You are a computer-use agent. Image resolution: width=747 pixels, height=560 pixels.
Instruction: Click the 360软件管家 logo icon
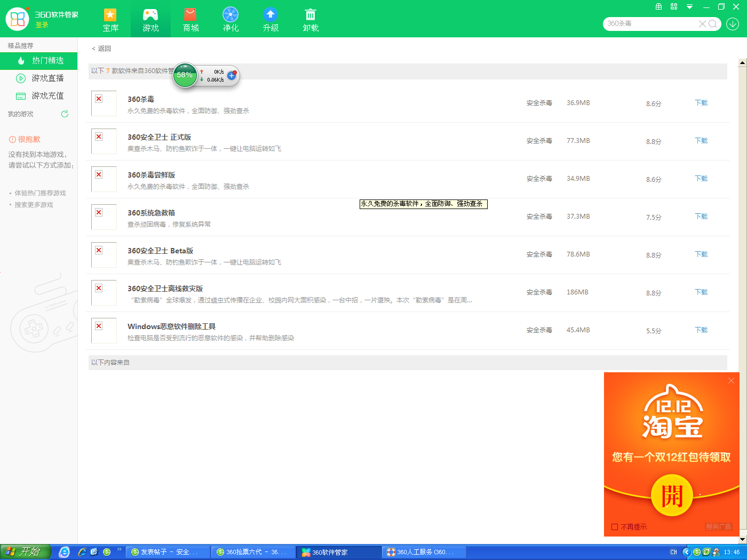(18, 19)
